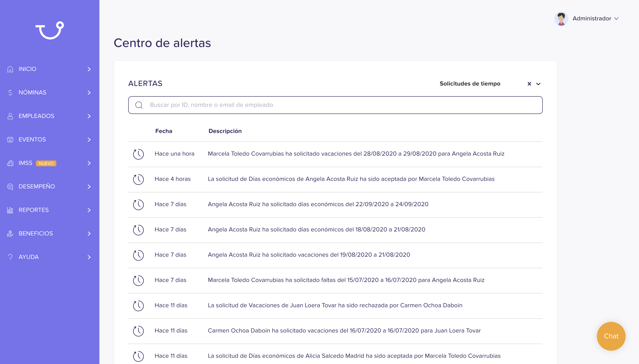Clear the Solicitudes de tiempo filter
Image resolution: width=639 pixels, height=364 pixels.
click(x=529, y=84)
